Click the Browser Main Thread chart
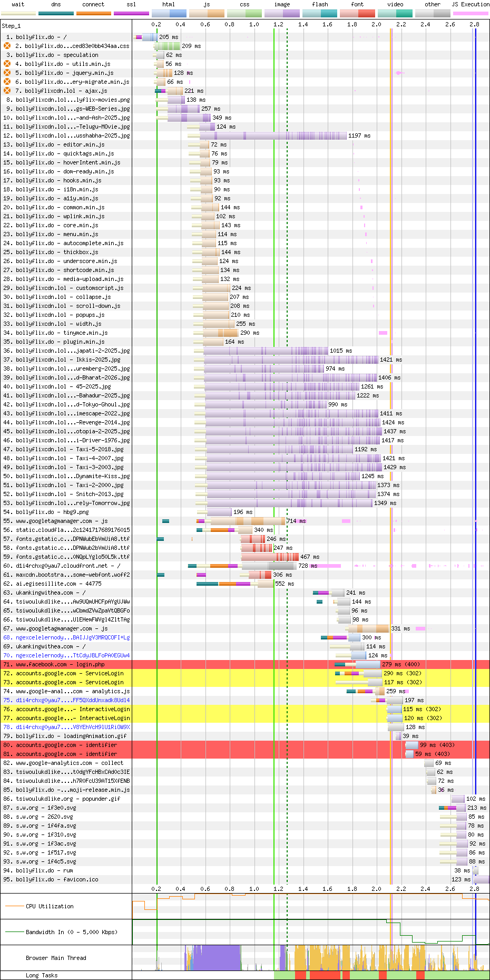 [x=311, y=958]
